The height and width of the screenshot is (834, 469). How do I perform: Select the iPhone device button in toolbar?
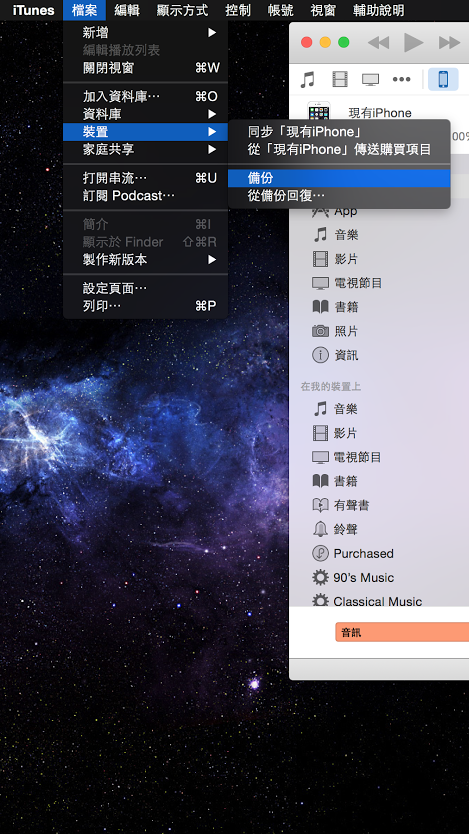coord(443,79)
